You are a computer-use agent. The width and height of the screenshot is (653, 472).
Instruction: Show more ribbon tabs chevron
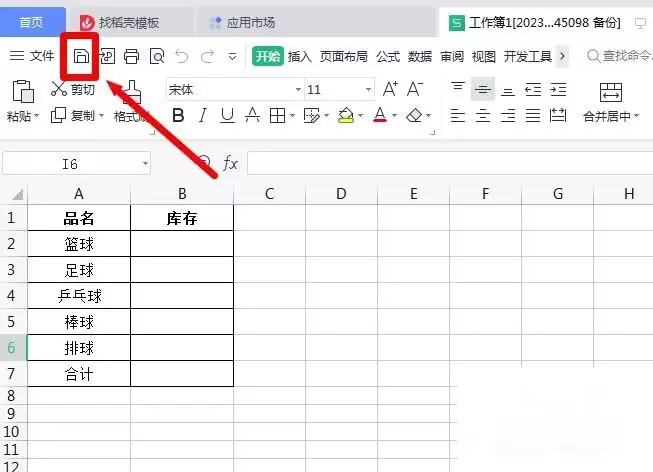pyautogui.click(x=562, y=56)
